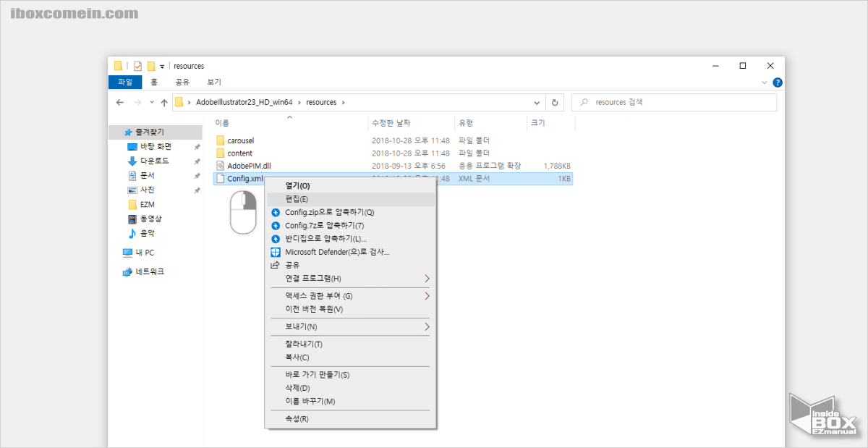The height and width of the screenshot is (448, 868).
Task: Expand the 보내기(N) submenu
Action: 350,326
